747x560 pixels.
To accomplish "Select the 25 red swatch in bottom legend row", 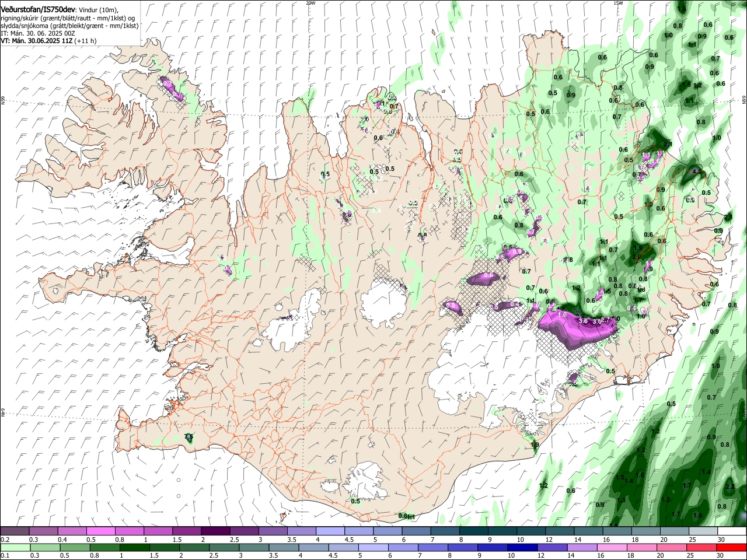I will 703,548.
